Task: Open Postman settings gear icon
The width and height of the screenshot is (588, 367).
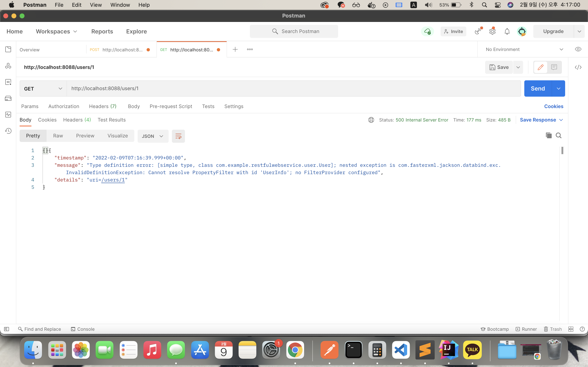Action: coord(492,32)
